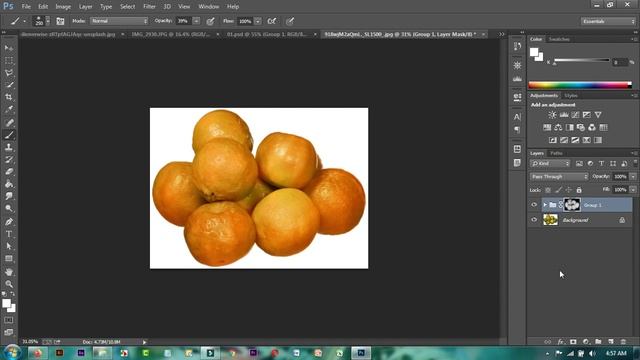
Task: Add a Photo Filter adjustment
Action: pos(580,128)
